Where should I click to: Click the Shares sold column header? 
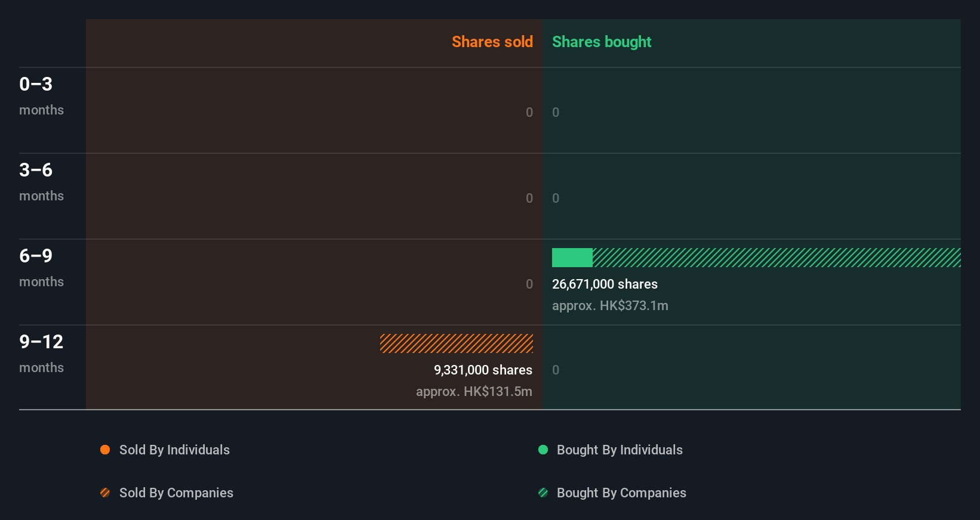pos(492,42)
